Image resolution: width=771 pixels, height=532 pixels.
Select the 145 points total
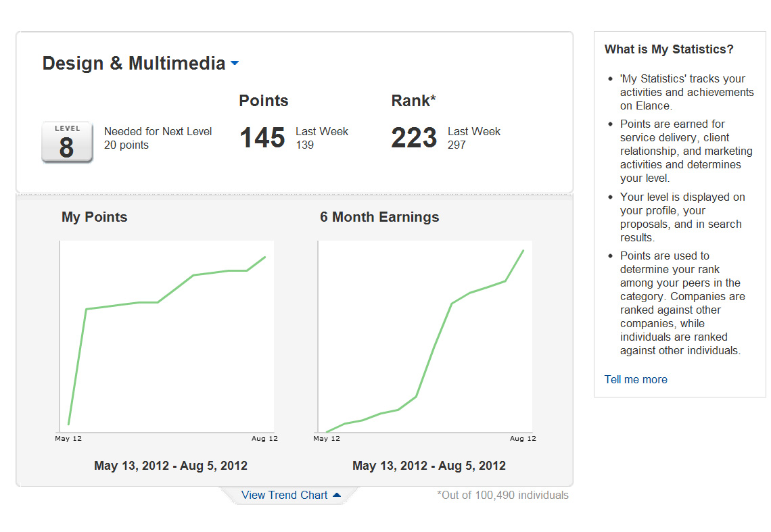(262, 138)
